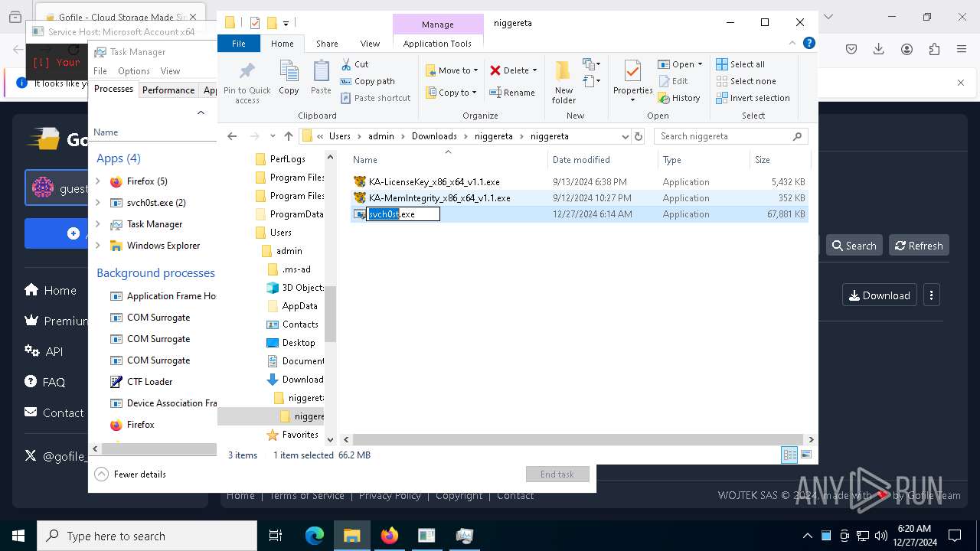This screenshot has width=980, height=551.
Task: Select Desktop in the navigation tree
Action: pos(291,343)
